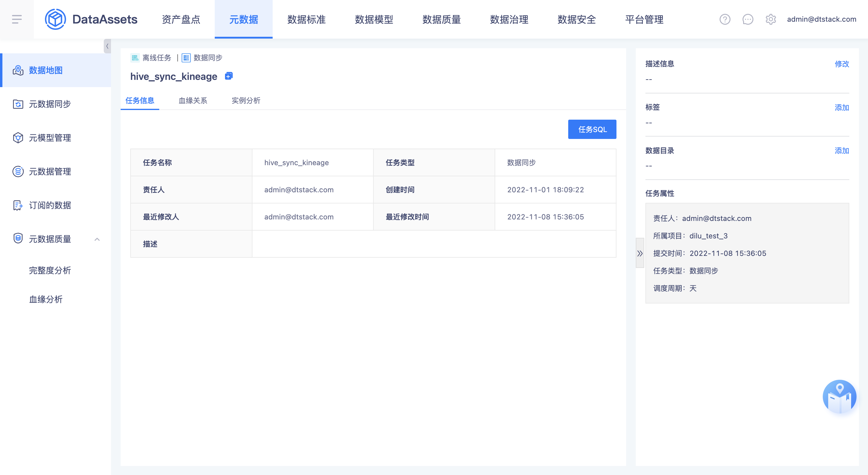Click the 数据同步 task type cell
868x475 pixels.
555,162
